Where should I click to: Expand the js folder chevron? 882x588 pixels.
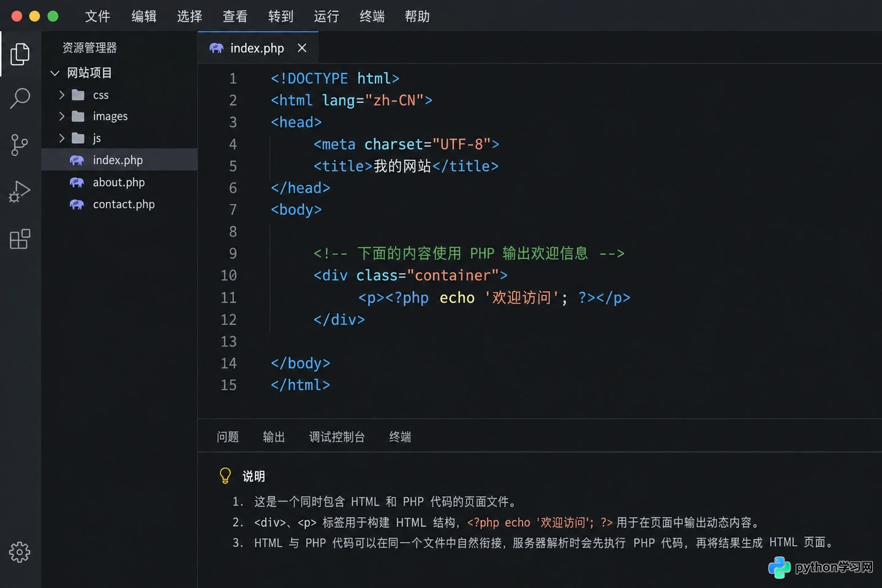[61, 138]
